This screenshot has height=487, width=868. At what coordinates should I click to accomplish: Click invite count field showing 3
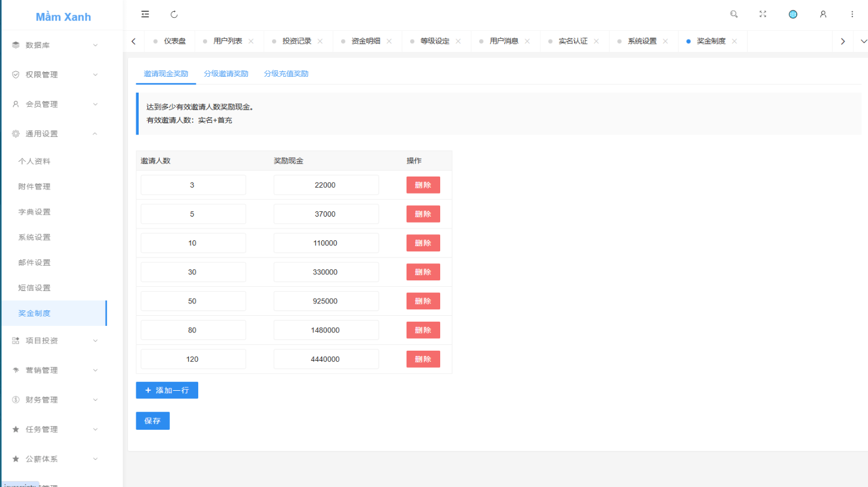194,185
